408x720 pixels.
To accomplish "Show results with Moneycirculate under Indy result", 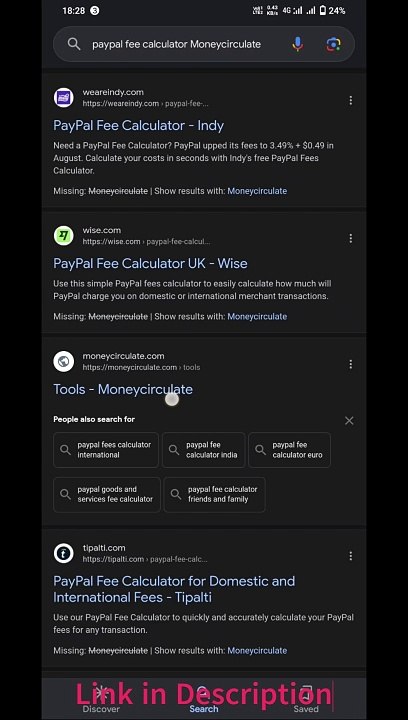I will point(257,191).
